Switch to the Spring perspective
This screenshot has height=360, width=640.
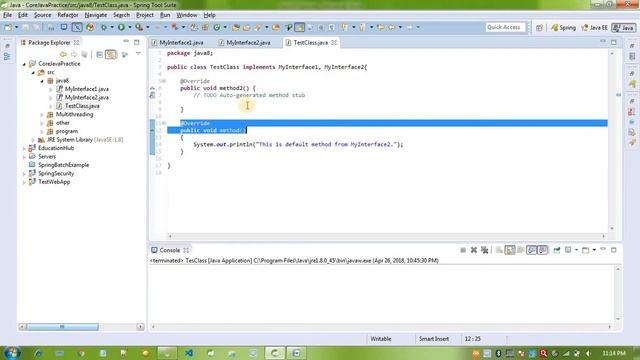tap(563, 28)
